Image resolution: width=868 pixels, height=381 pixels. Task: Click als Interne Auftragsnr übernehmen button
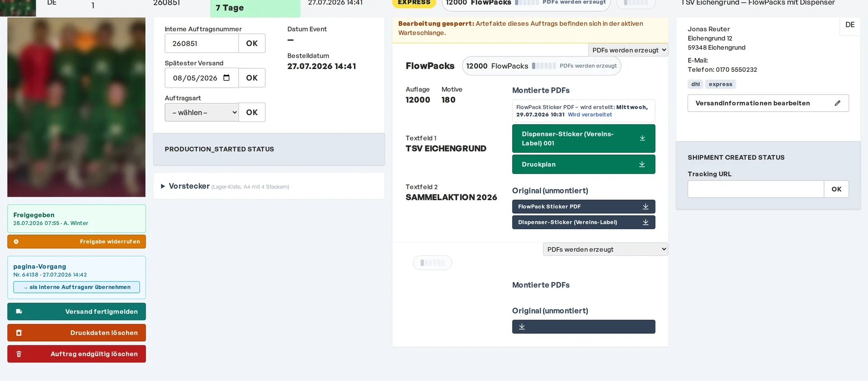pos(76,287)
